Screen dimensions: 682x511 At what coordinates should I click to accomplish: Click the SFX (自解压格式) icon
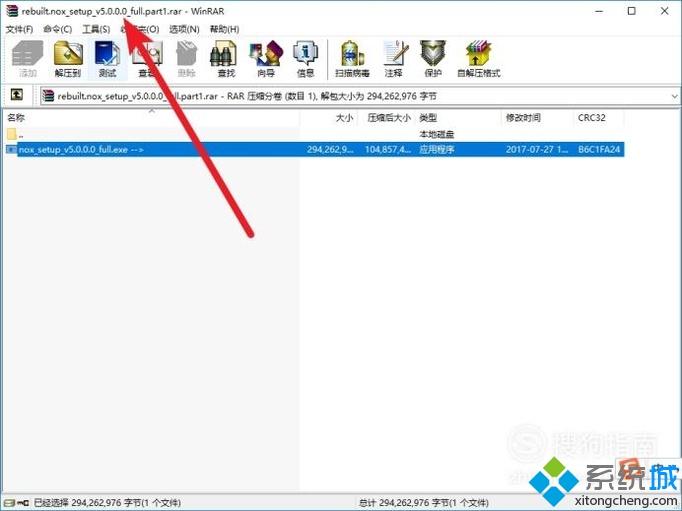(478, 59)
